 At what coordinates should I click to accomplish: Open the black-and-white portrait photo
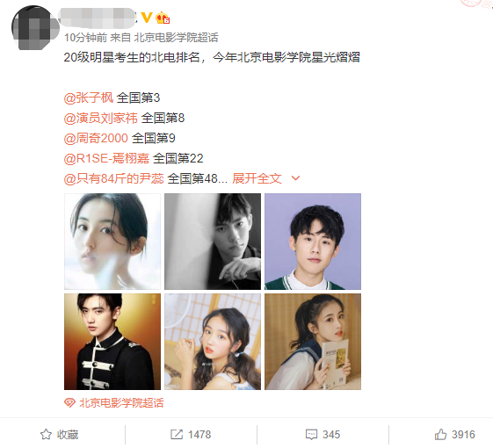pyautogui.click(x=213, y=242)
